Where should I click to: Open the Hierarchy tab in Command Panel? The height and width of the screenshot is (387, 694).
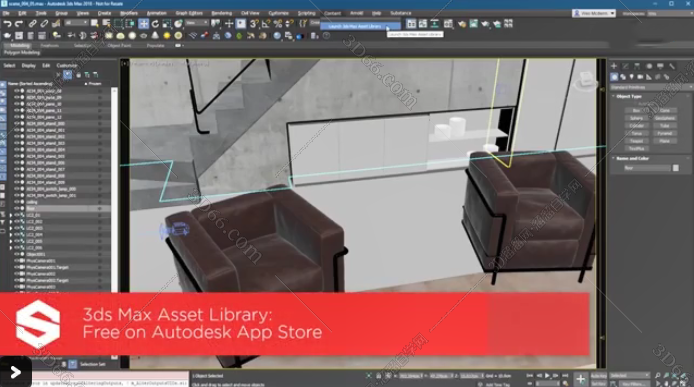[x=637, y=66]
